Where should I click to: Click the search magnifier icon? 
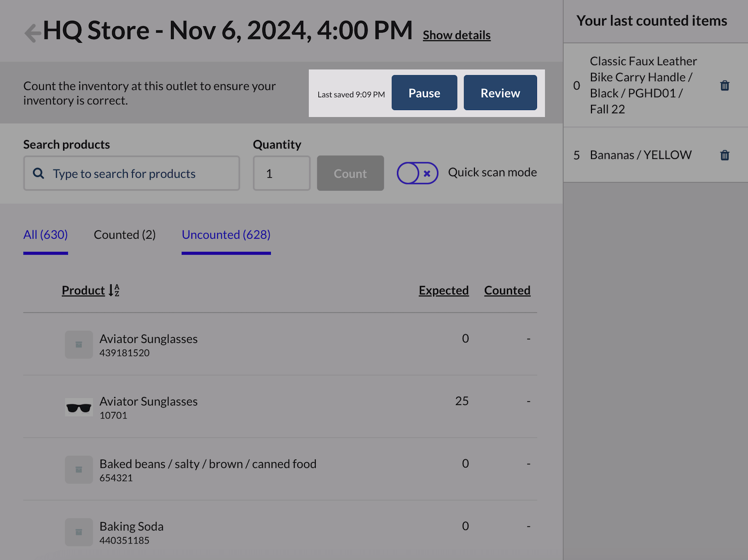pos(38,173)
